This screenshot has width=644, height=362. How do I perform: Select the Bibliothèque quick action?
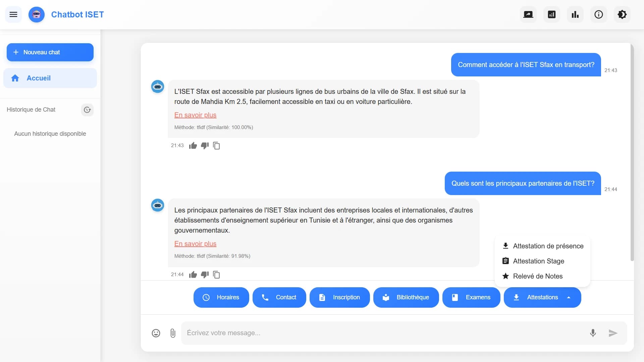(x=406, y=297)
